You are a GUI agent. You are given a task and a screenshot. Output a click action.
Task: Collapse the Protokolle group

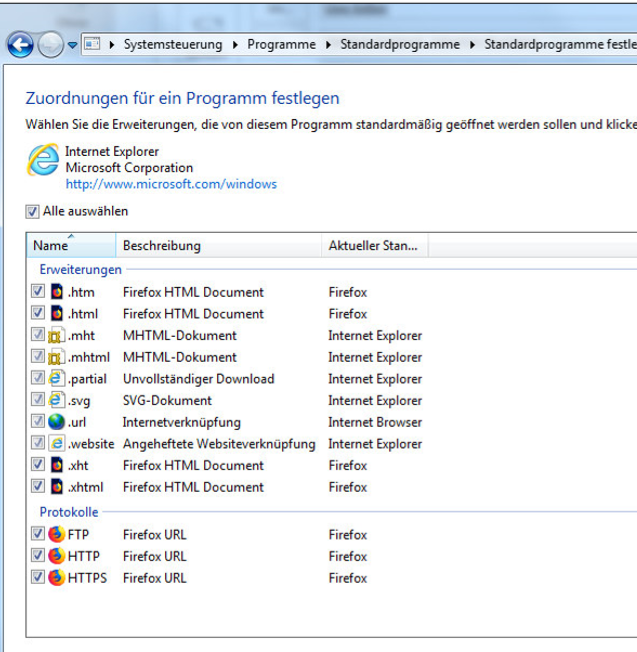(x=69, y=512)
